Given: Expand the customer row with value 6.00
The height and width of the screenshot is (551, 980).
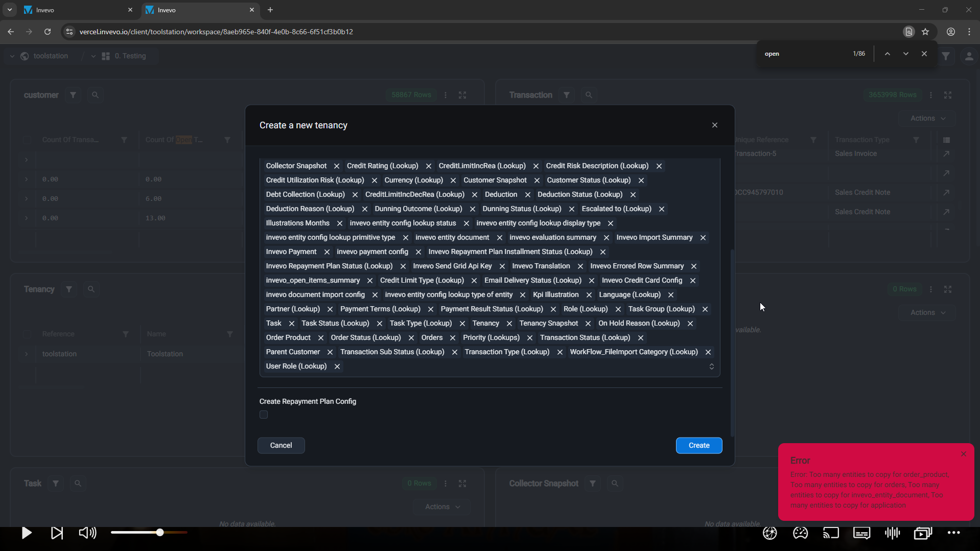Looking at the screenshot, I should (x=27, y=199).
